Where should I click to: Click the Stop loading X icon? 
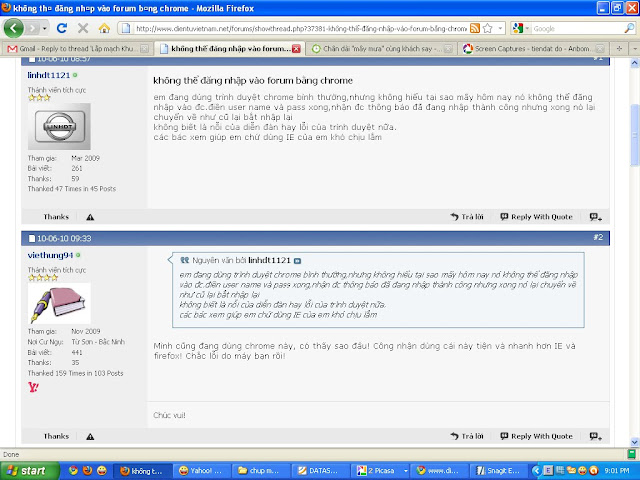coord(83,28)
